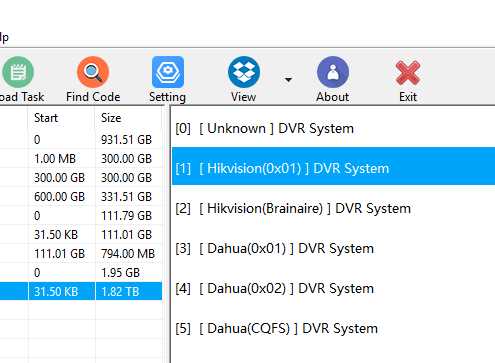Select the row with size 931.51 GB

pos(81,139)
